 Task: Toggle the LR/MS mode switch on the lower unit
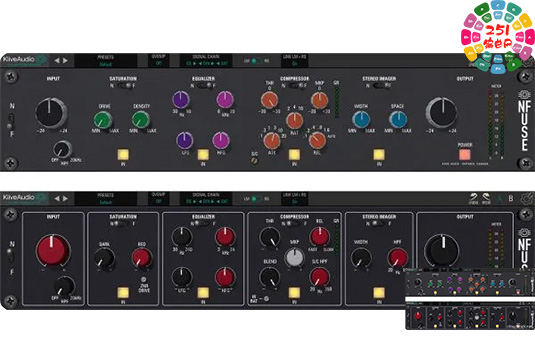click(257, 199)
